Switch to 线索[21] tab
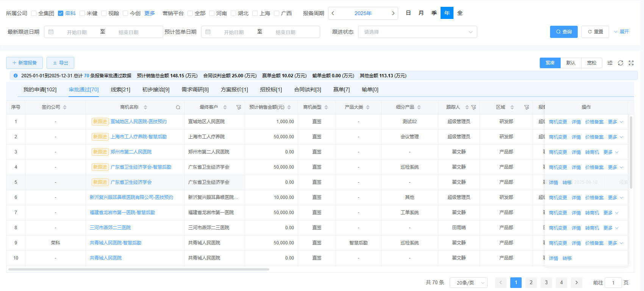The height and width of the screenshot is (291, 644). point(120,90)
